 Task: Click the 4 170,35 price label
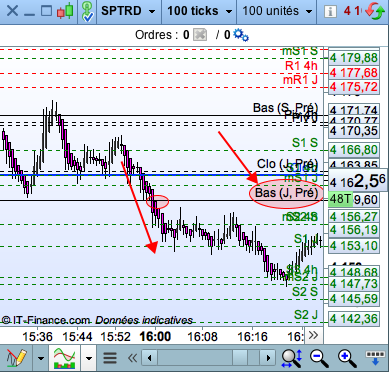tap(354, 131)
